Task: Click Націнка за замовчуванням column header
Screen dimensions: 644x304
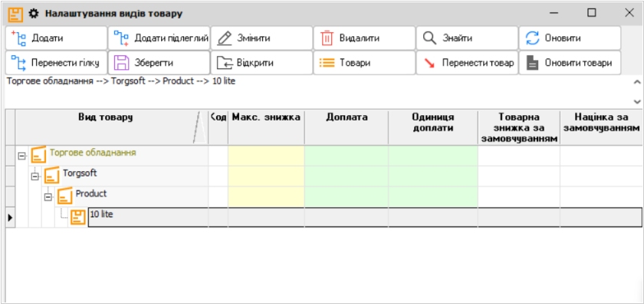Action: tap(602, 127)
